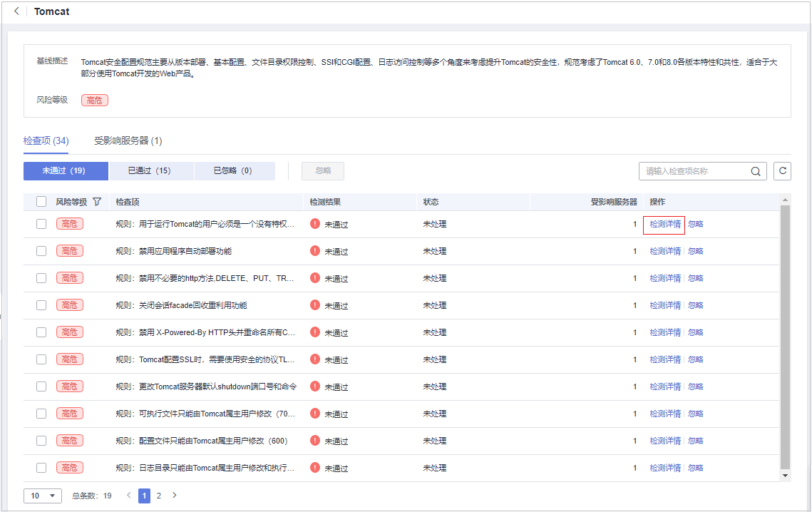Click the search magnifier icon
The width and height of the screenshot is (812, 512).
[x=756, y=171]
